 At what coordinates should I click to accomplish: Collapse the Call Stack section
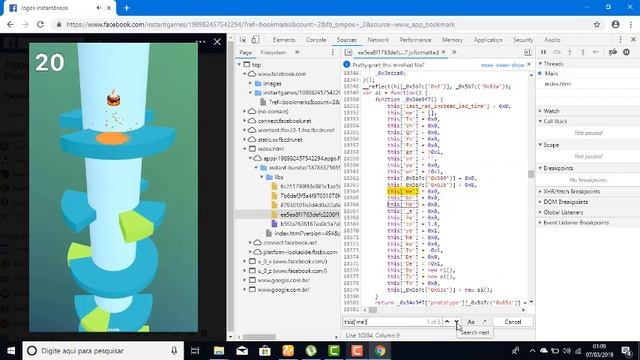pos(540,121)
